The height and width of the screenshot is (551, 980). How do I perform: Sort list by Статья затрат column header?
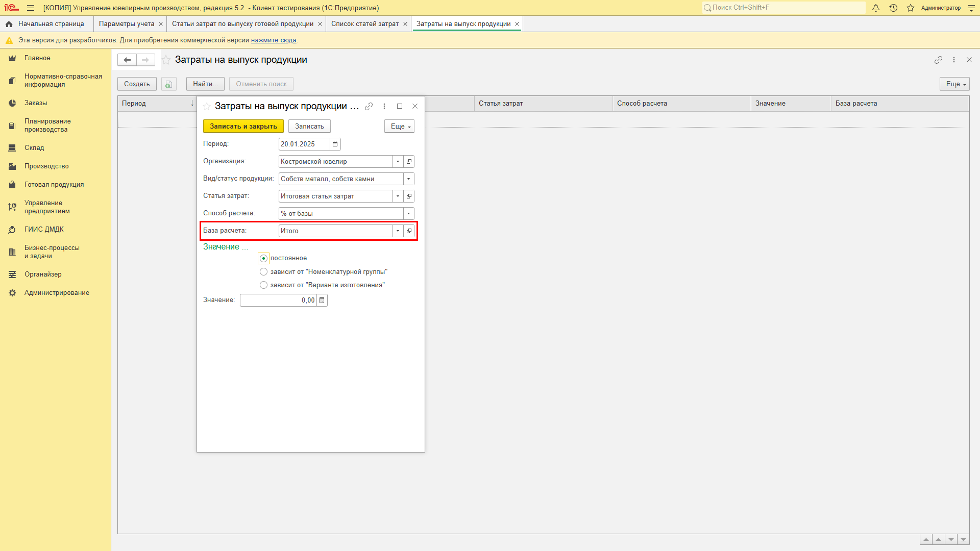click(544, 104)
